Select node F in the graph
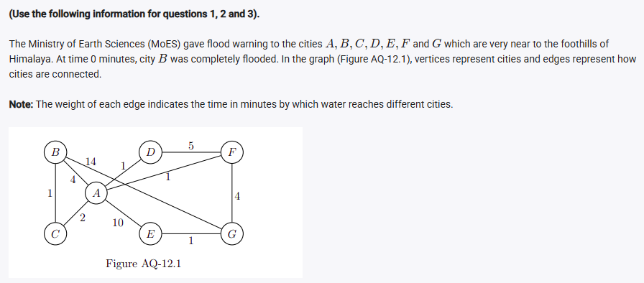Viewport: 644px width, 283px height. (x=232, y=152)
